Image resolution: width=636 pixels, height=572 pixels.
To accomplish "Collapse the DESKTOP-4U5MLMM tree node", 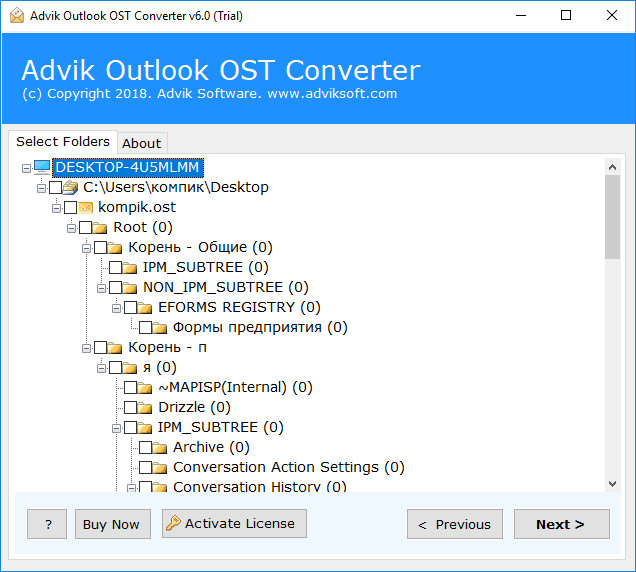I will 26,168.
